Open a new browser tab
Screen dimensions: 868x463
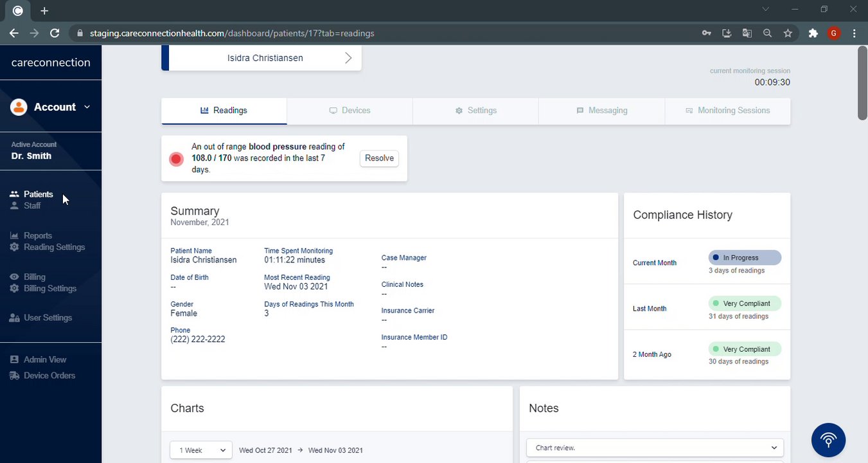44,11
